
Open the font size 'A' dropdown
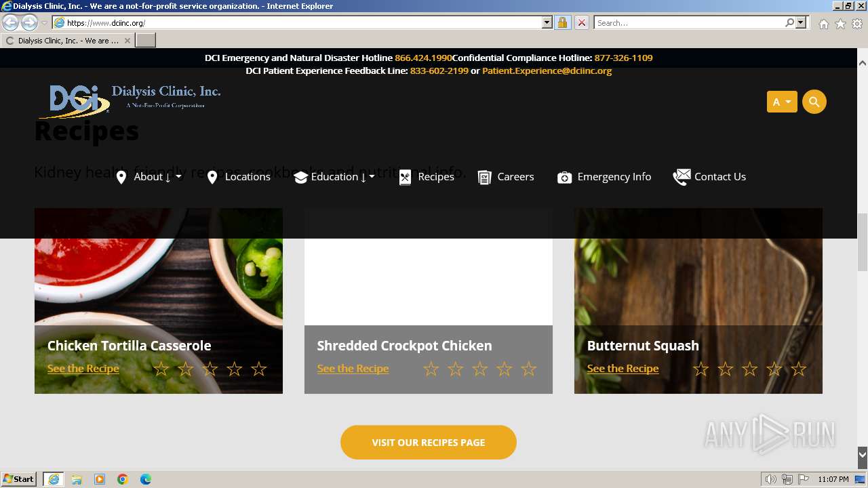click(x=782, y=102)
